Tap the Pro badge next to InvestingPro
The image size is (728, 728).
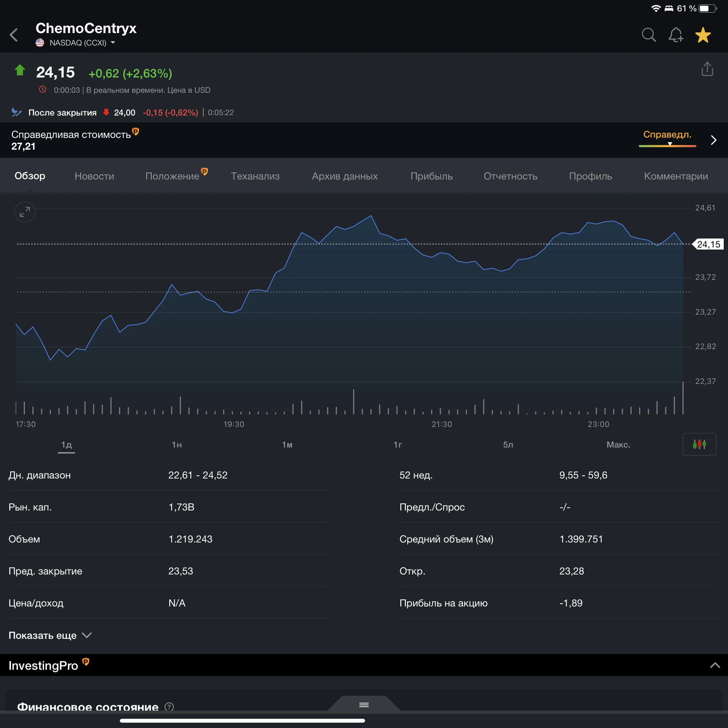coord(86,662)
